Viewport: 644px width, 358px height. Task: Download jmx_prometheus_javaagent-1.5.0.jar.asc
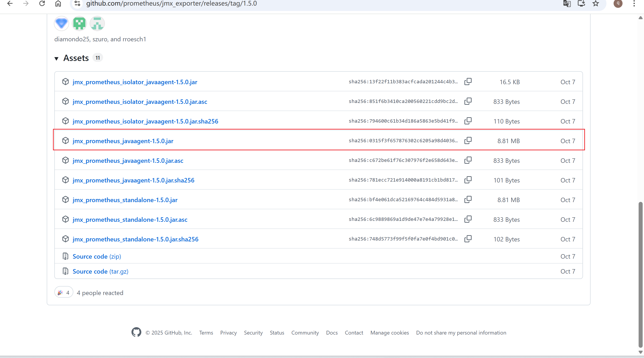coord(128,161)
